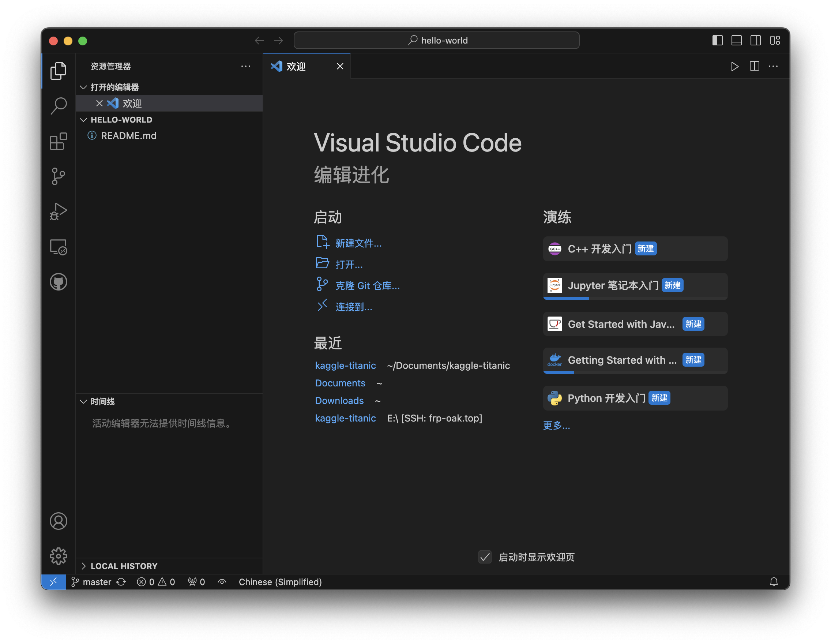This screenshot has width=831, height=644.
Task: Open notifications bell in status bar
Action: click(x=774, y=582)
